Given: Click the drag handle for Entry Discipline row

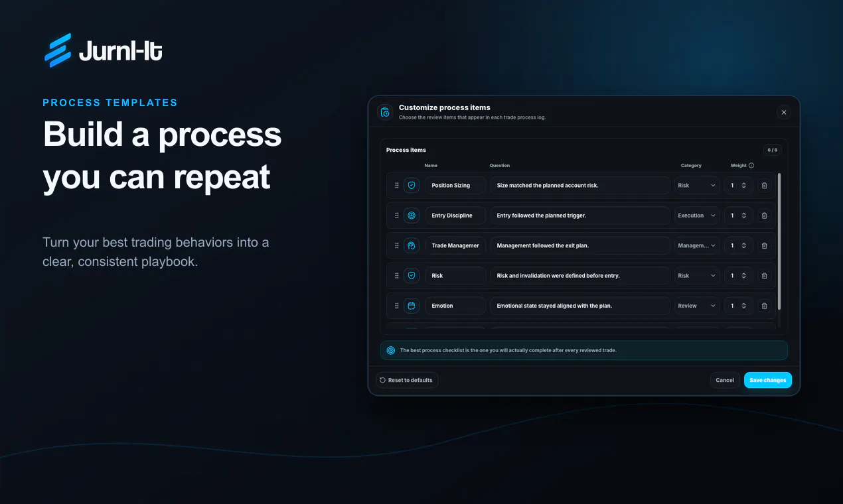Looking at the screenshot, I should tap(397, 216).
